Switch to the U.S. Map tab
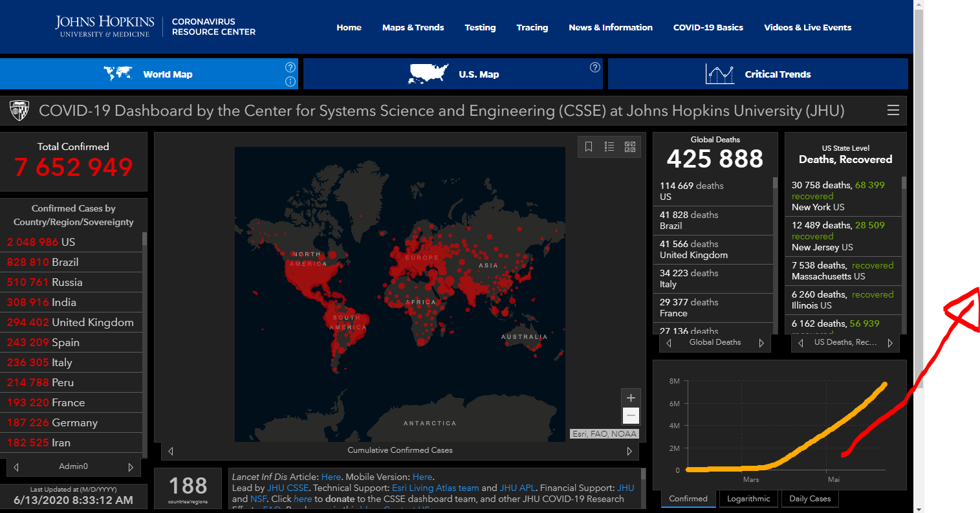 pos(453,74)
